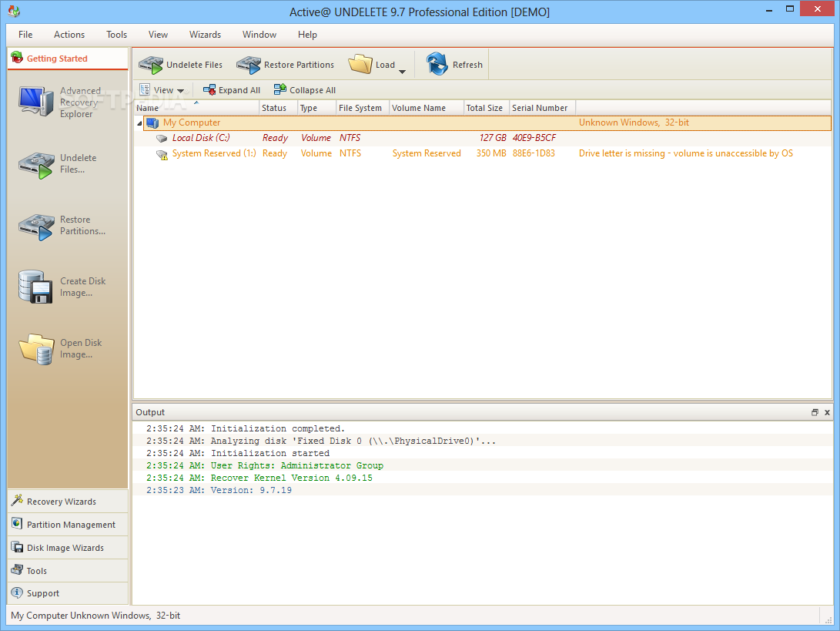840x631 pixels.
Task: Click the View list icon
Action: tap(145, 89)
